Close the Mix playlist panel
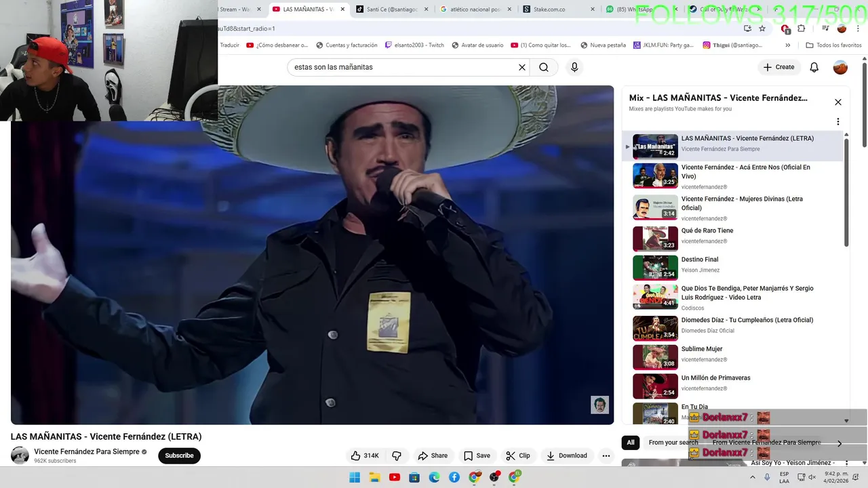This screenshot has width=868, height=488. coord(838,102)
